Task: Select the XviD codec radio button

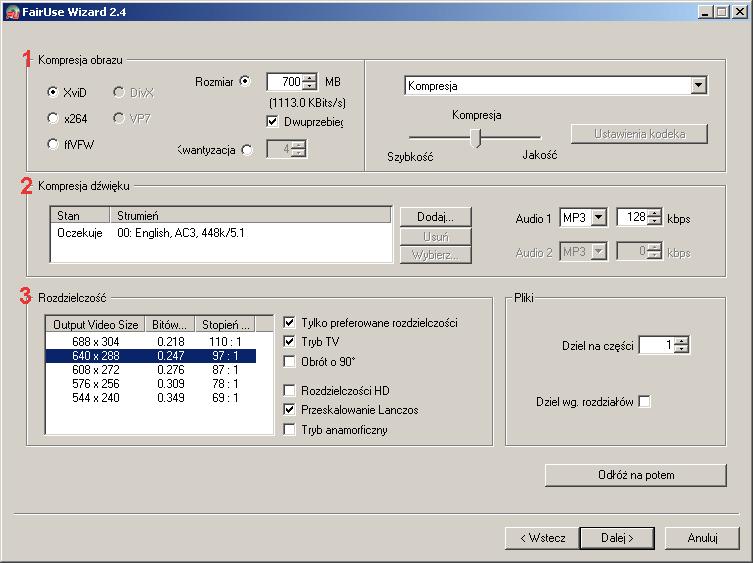Action: (x=53, y=91)
